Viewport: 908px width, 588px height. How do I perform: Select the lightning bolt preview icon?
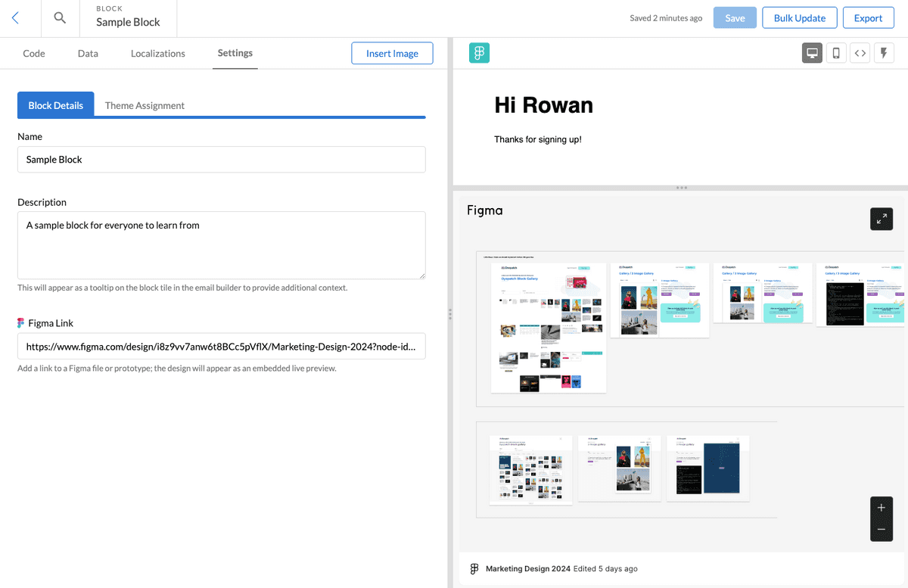click(884, 53)
